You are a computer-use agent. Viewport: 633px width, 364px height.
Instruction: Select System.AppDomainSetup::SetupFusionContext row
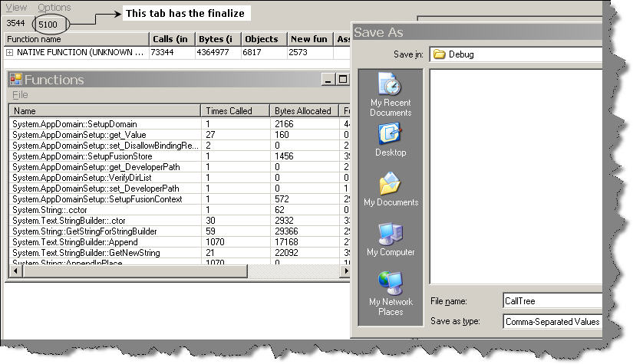pyautogui.click(x=180, y=199)
